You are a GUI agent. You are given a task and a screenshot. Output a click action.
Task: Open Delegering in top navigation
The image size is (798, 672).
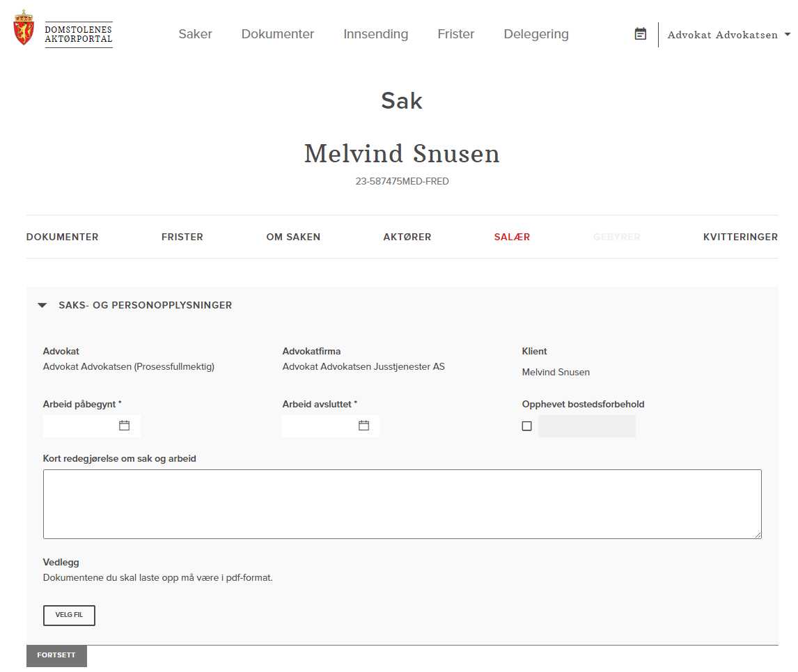(536, 34)
